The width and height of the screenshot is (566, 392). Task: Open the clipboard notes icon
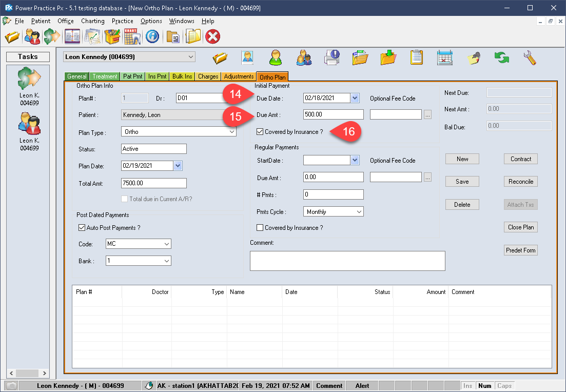pos(417,58)
